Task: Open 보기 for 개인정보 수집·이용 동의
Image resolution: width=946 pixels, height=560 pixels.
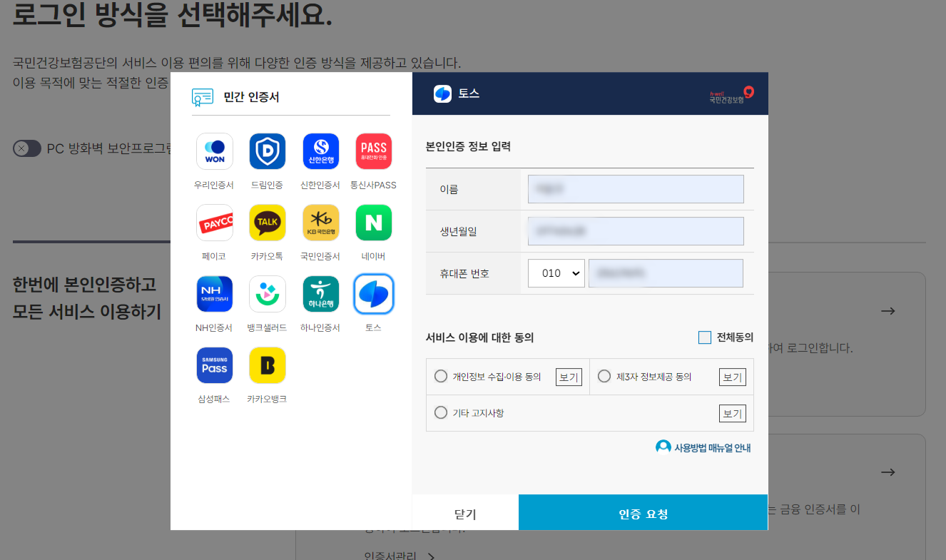Action: point(569,377)
